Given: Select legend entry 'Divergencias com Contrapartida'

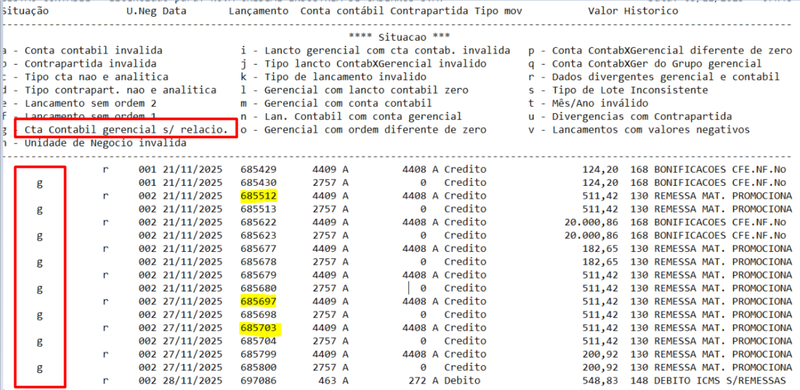Looking at the screenshot, I should tap(642, 117).
